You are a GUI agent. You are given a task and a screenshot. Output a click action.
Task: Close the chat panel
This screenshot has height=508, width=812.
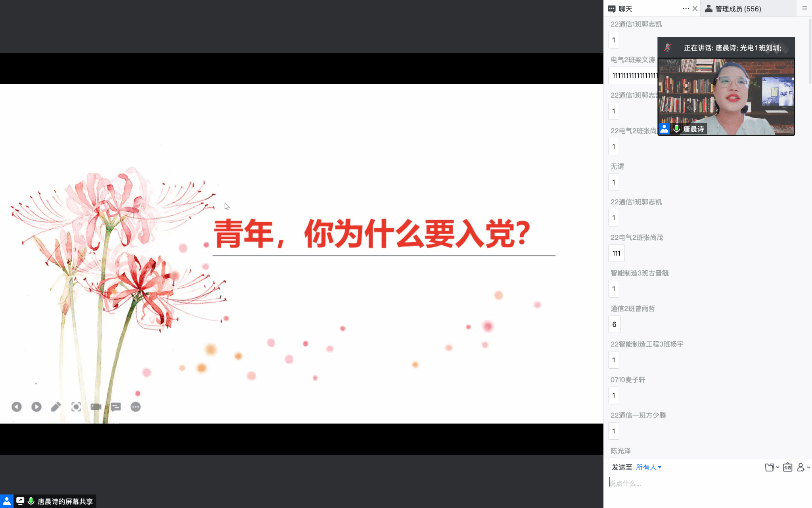click(x=695, y=8)
